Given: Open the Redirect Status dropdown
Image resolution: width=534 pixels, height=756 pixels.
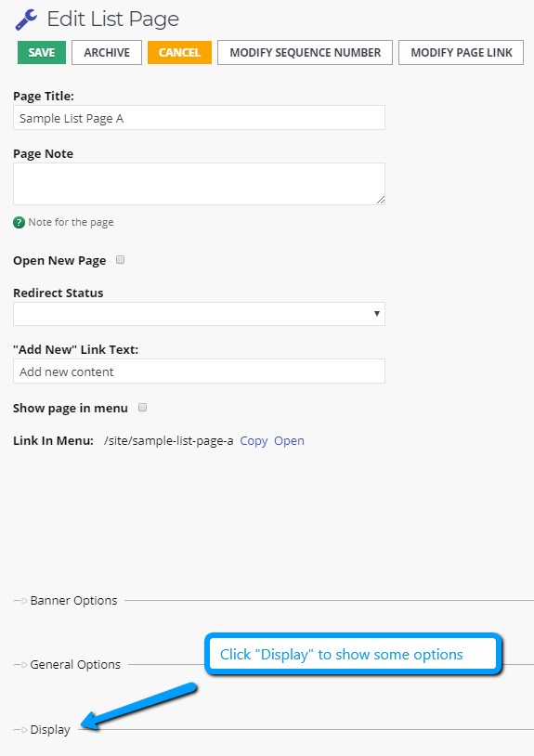Looking at the screenshot, I should [199, 314].
